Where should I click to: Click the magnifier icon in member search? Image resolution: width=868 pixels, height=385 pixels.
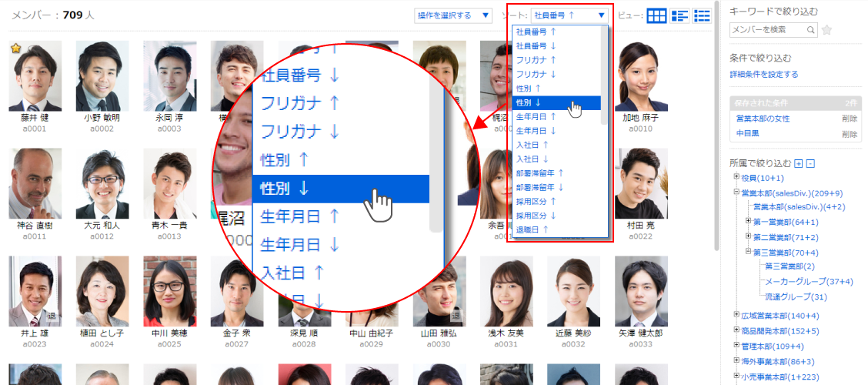(810, 30)
